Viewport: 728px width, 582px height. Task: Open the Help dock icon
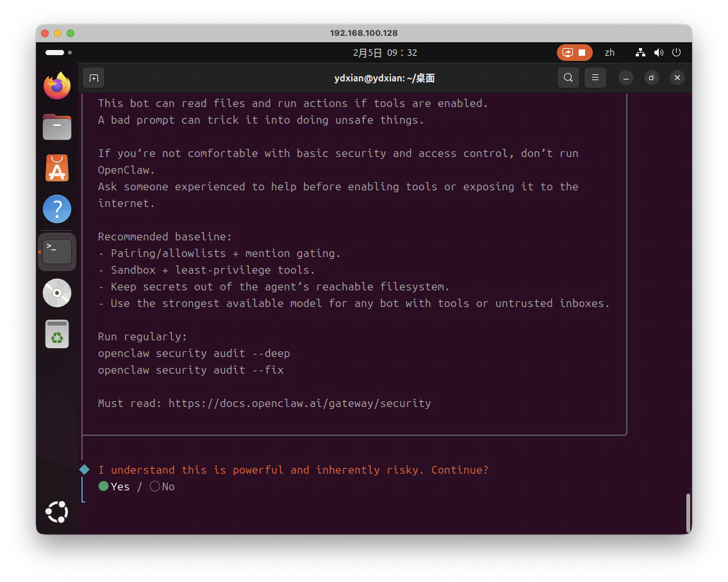(x=57, y=209)
